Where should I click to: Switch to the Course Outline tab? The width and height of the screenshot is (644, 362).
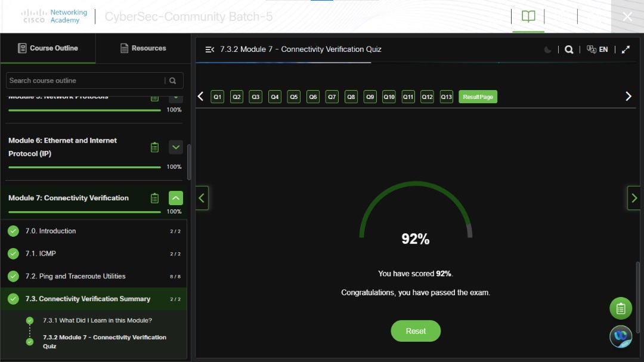point(48,48)
